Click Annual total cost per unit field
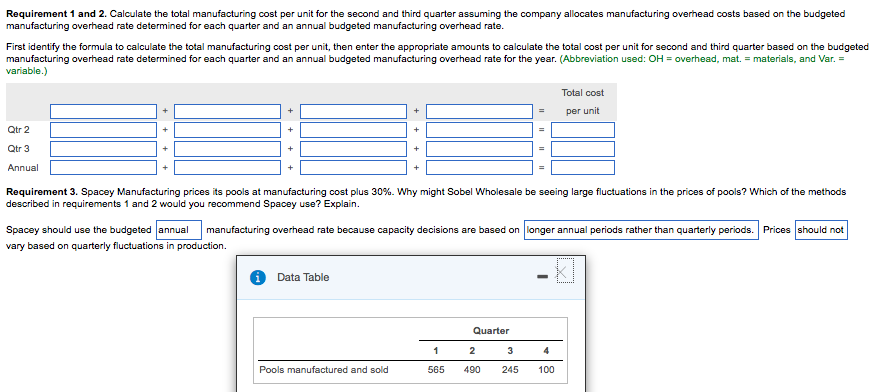 point(583,167)
